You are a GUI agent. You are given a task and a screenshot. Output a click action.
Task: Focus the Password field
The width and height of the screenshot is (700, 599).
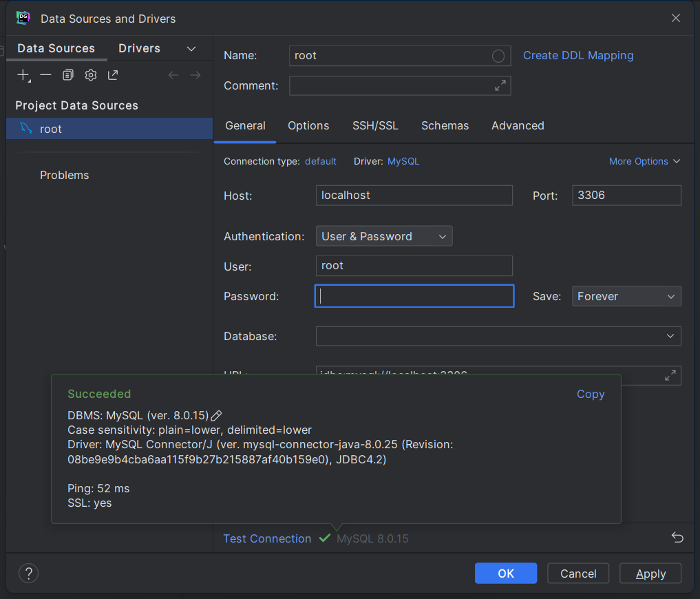coord(414,295)
